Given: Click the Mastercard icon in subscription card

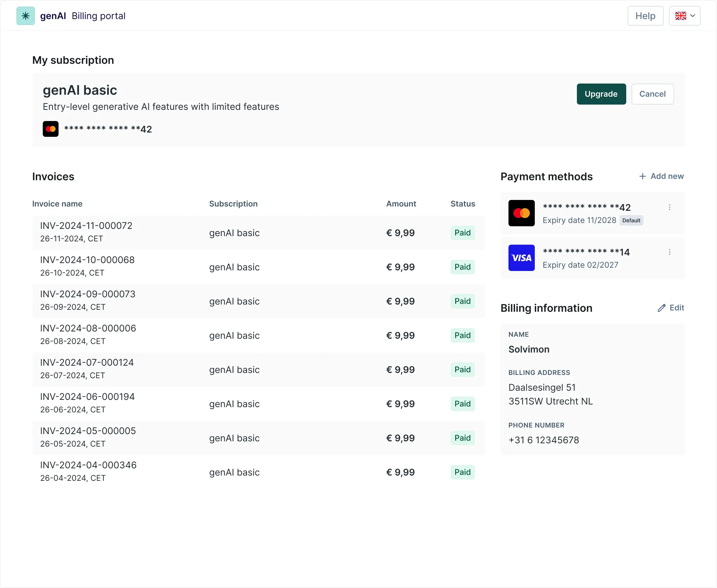Looking at the screenshot, I should [50, 129].
